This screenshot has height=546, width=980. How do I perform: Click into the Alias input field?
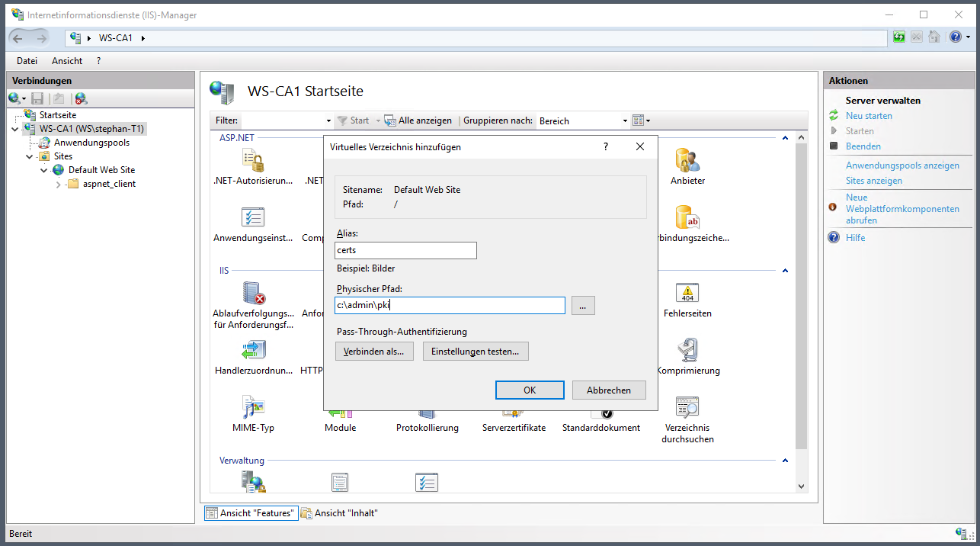click(x=406, y=250)
